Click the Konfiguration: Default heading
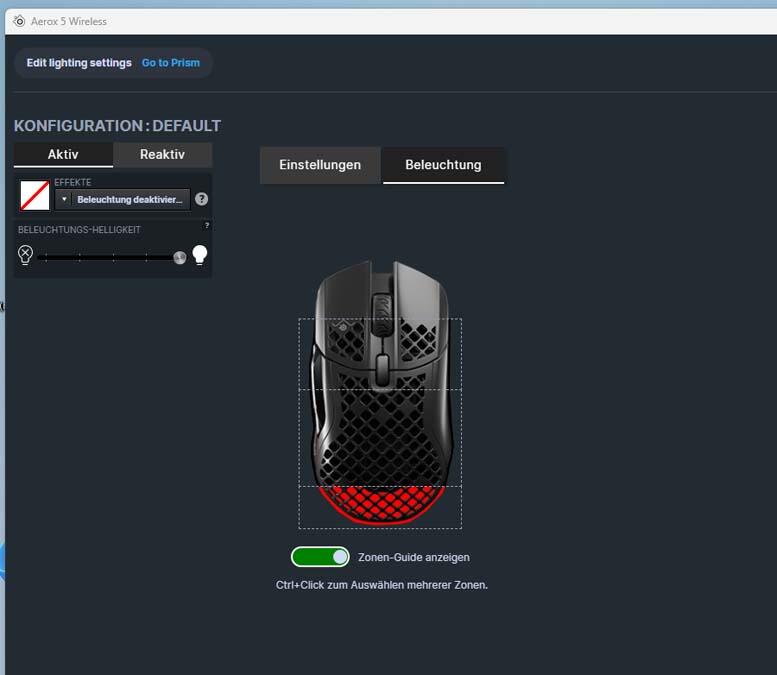 [117, 126]
